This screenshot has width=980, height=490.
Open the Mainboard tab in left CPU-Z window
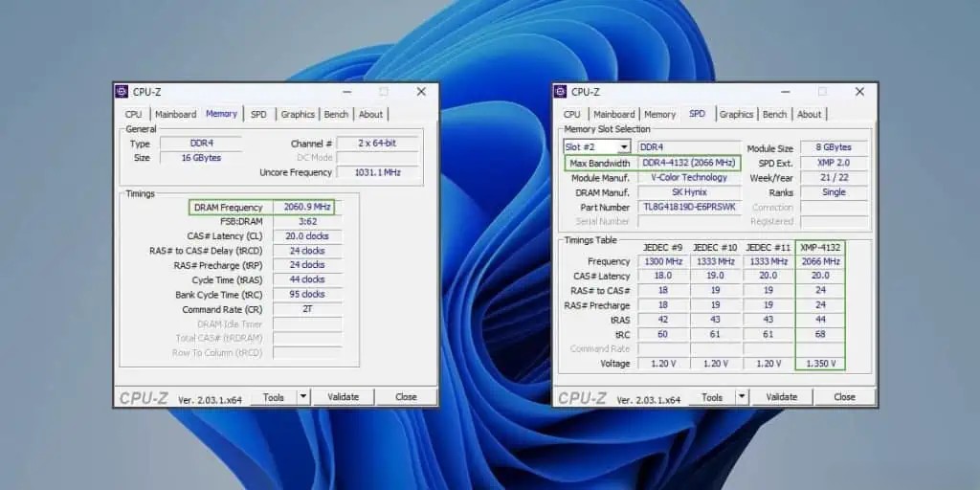pos(176,115)
